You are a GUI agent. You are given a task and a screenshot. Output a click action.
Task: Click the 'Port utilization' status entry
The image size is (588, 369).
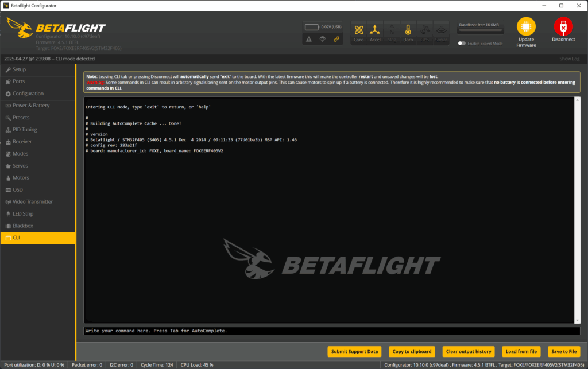(x=34, y=365)
